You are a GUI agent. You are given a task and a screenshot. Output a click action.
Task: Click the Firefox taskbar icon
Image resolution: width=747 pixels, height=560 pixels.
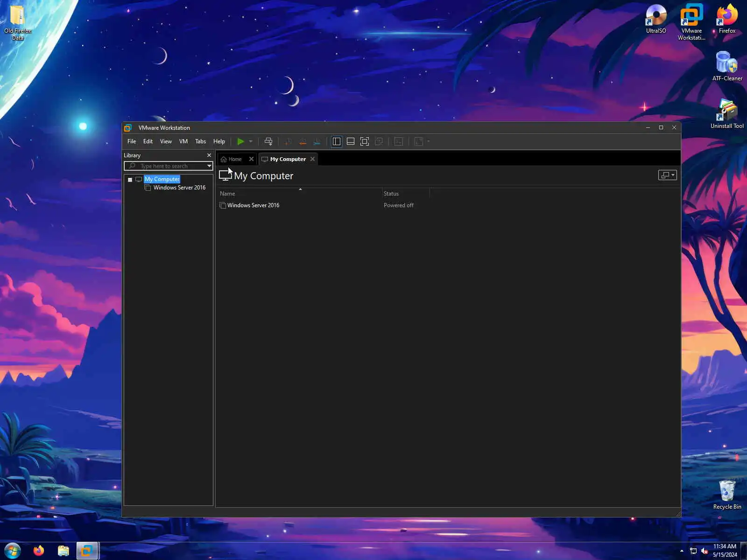[39, 551]
